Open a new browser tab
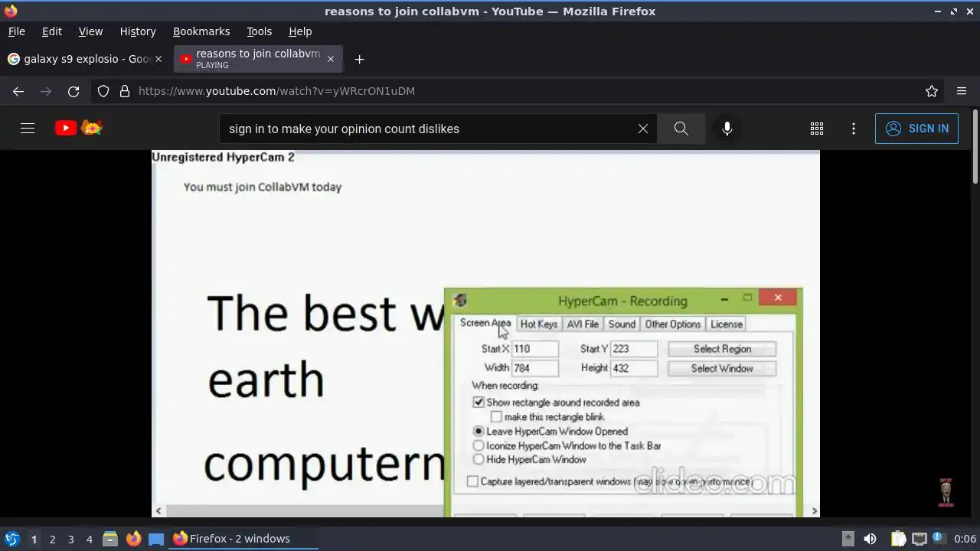This screenshot has width=980, height=551. 359,59
